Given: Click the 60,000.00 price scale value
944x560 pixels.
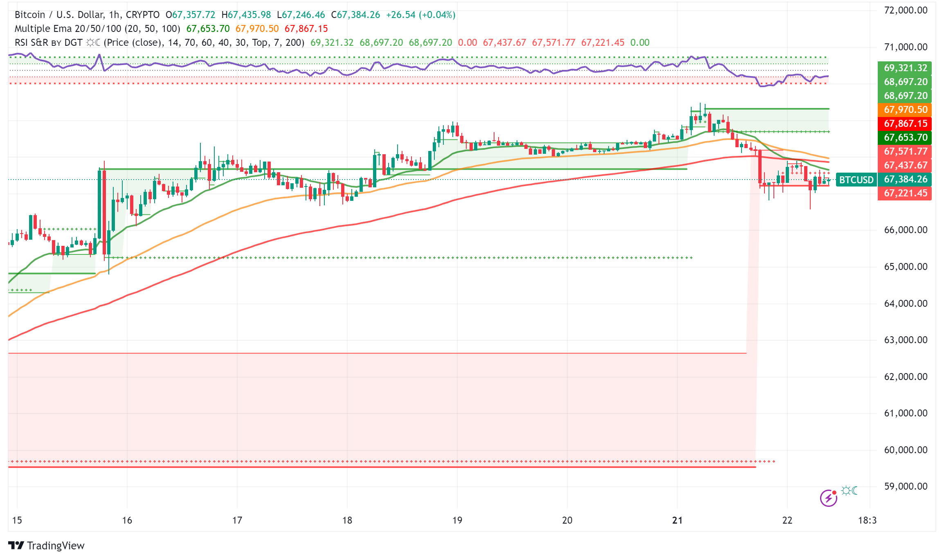Looking at the screenshot, I should 906,450.
